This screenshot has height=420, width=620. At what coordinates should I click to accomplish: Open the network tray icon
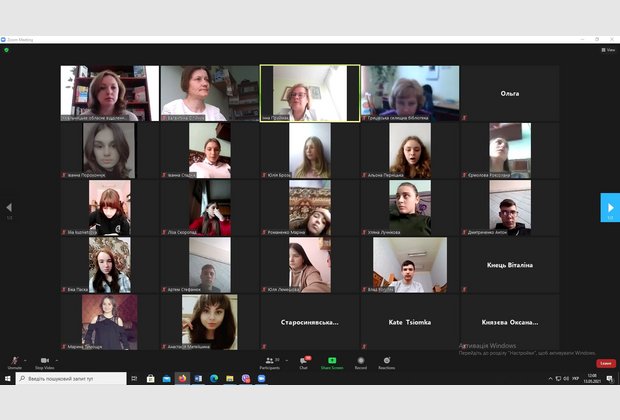558,378
